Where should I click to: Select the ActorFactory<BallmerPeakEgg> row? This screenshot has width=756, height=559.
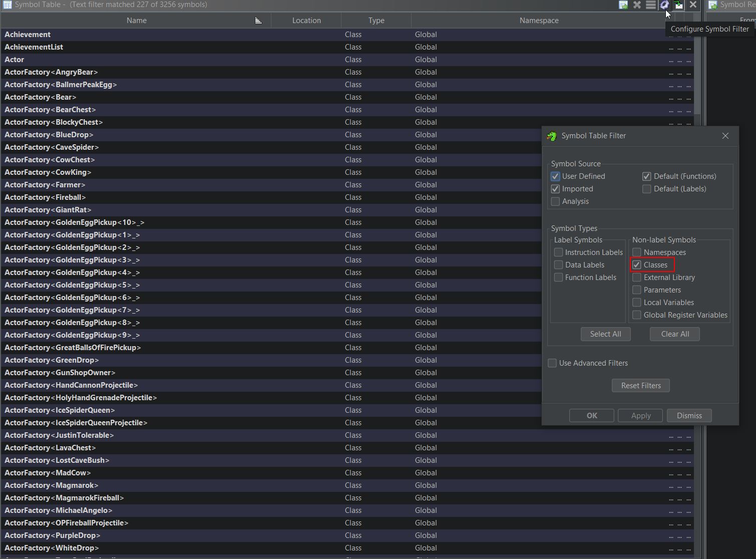347,85
